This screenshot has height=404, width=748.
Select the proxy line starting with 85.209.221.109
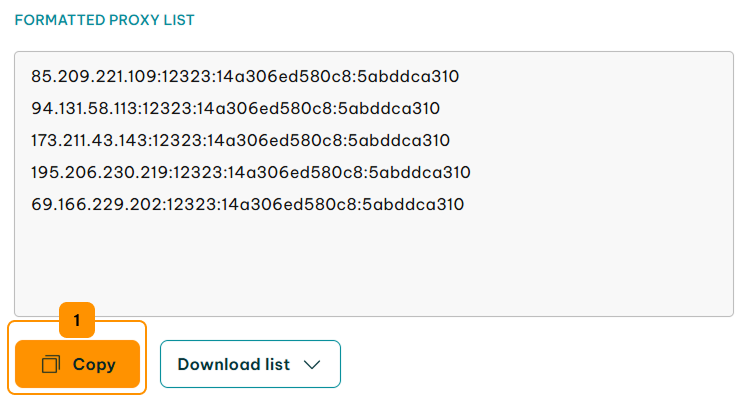tap(245, 76)
